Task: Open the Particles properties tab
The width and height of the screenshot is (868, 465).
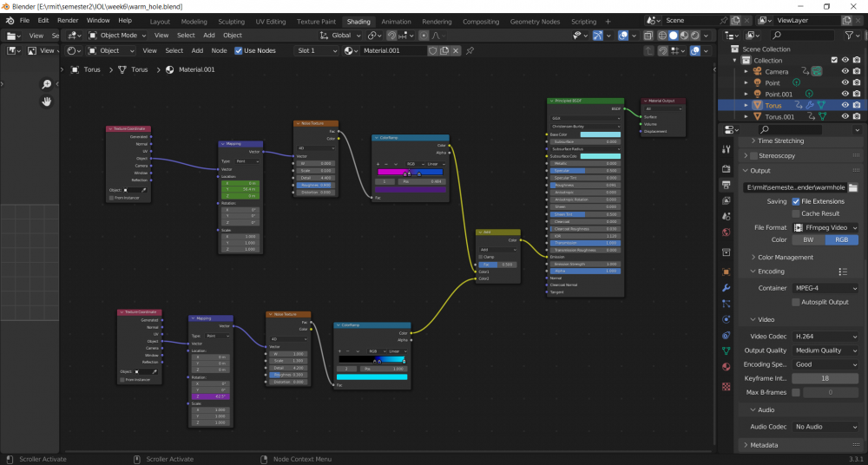Action: 727,304
